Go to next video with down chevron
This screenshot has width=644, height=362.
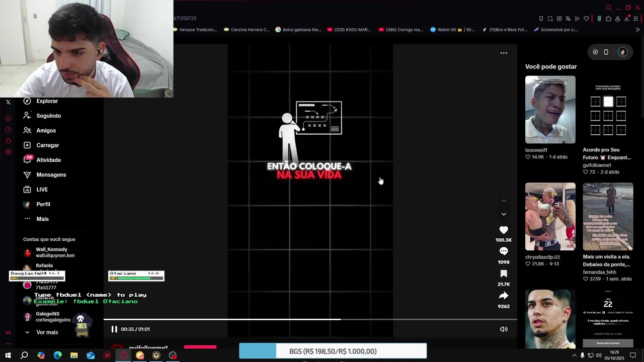(504, 214)
